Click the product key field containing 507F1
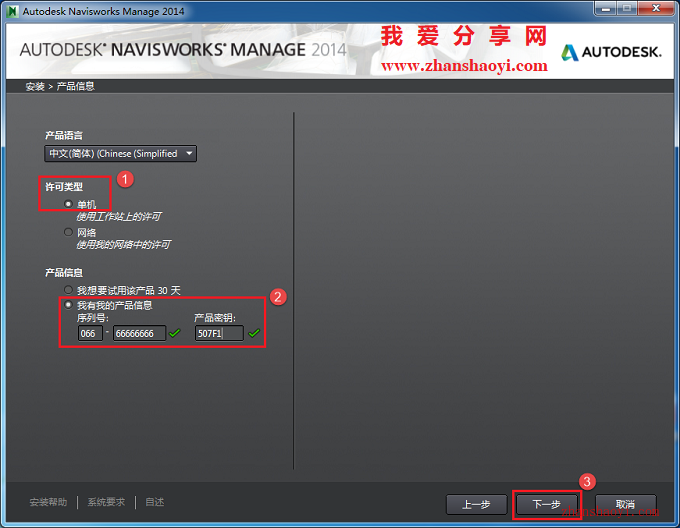Viewport: 680px width, 528px height. coord(219,333)
